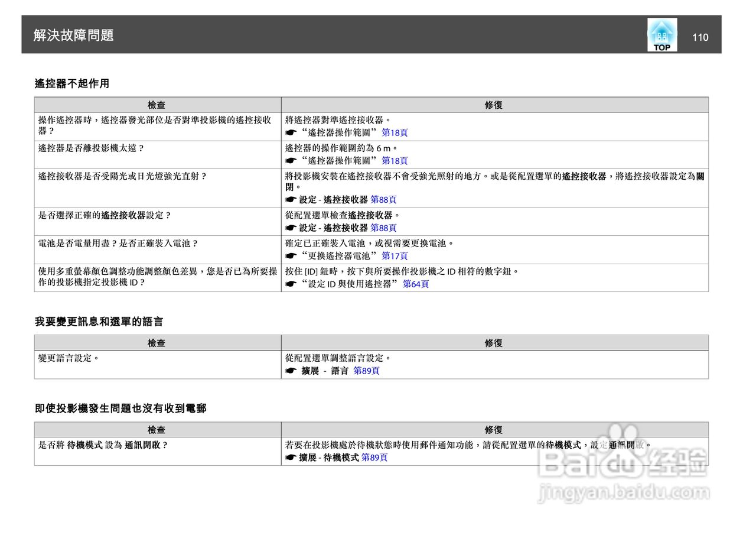The width and height of the screenshot is (756, 535).
Task: Click the 檢查 column header in the first table
Action: (x=157, y=105)
